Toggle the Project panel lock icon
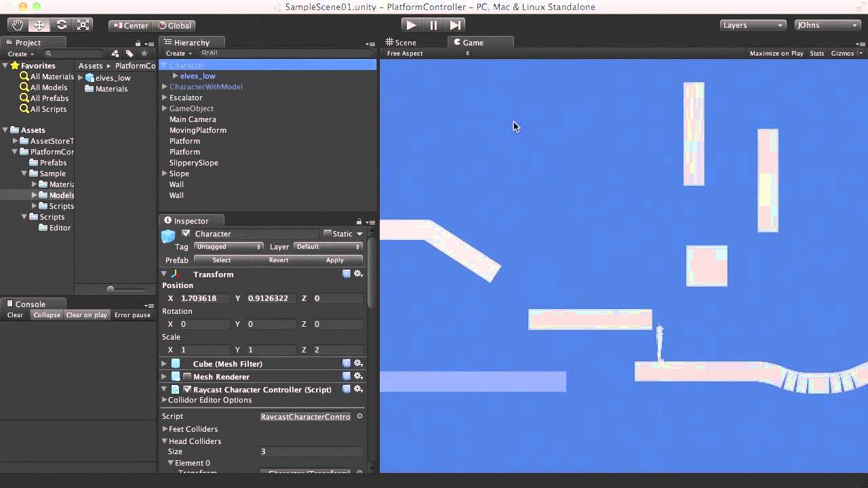868x488 pixels. (138, 43)
